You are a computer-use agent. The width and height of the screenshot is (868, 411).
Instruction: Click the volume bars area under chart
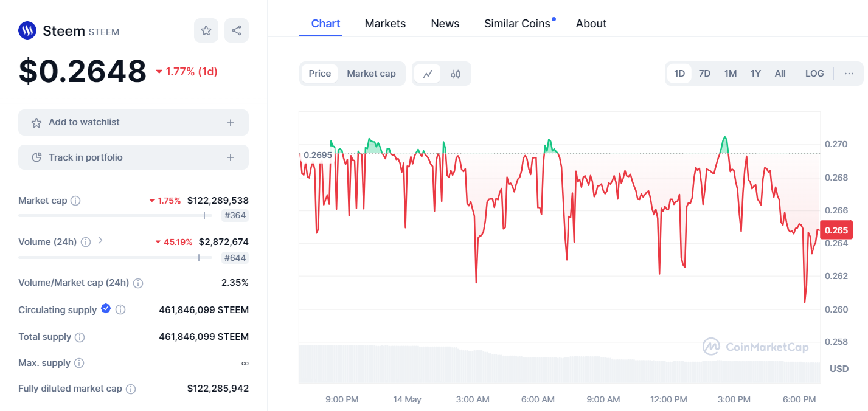(x=559, y=364)
